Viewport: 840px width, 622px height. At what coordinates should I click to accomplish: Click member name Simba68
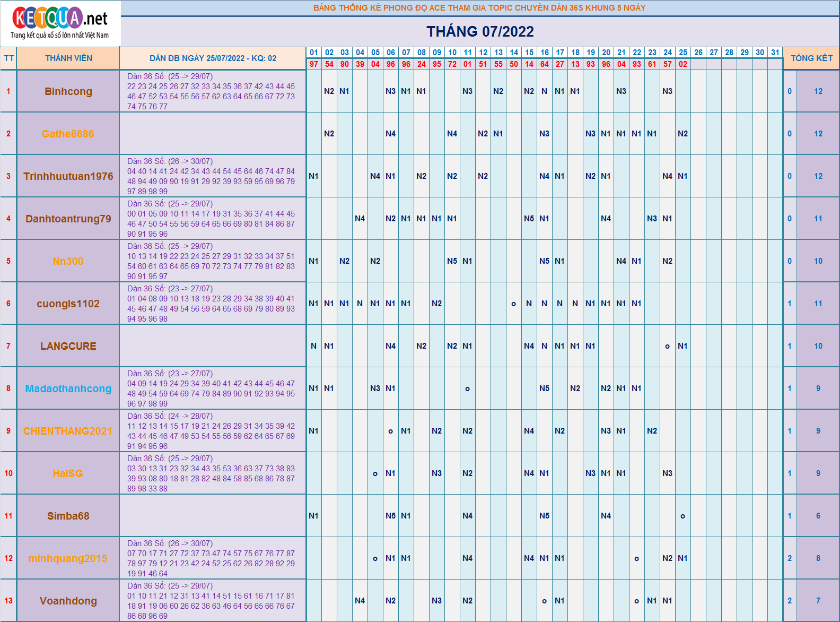[68, 516]
